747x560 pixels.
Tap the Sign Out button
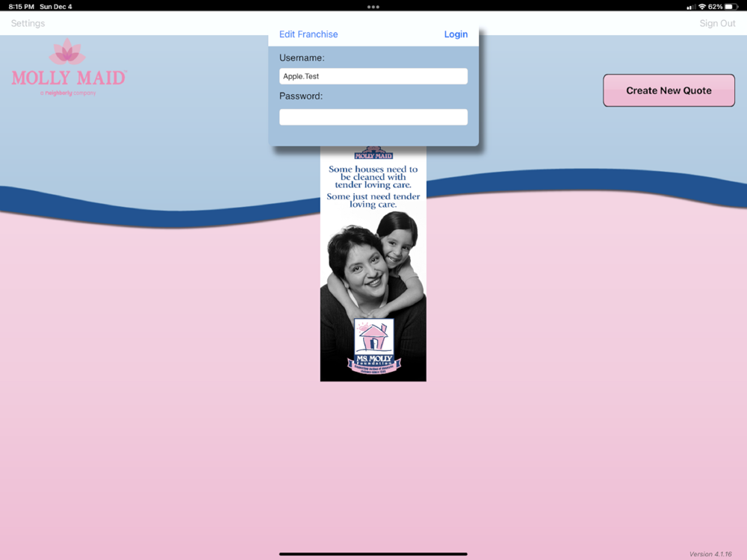(717, 23)
